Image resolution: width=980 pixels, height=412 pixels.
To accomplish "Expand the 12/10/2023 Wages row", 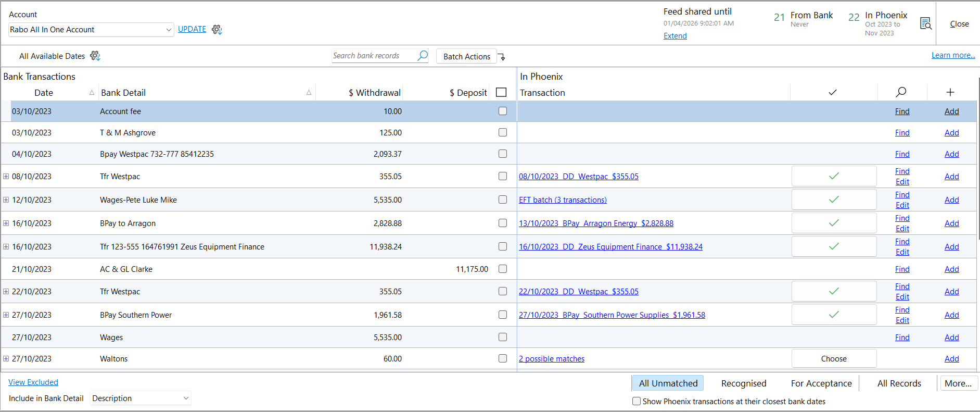I will click(6, 199).
